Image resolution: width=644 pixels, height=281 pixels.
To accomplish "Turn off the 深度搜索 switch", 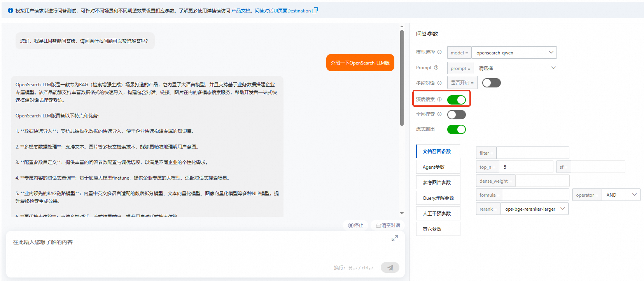I will (457, 100).
